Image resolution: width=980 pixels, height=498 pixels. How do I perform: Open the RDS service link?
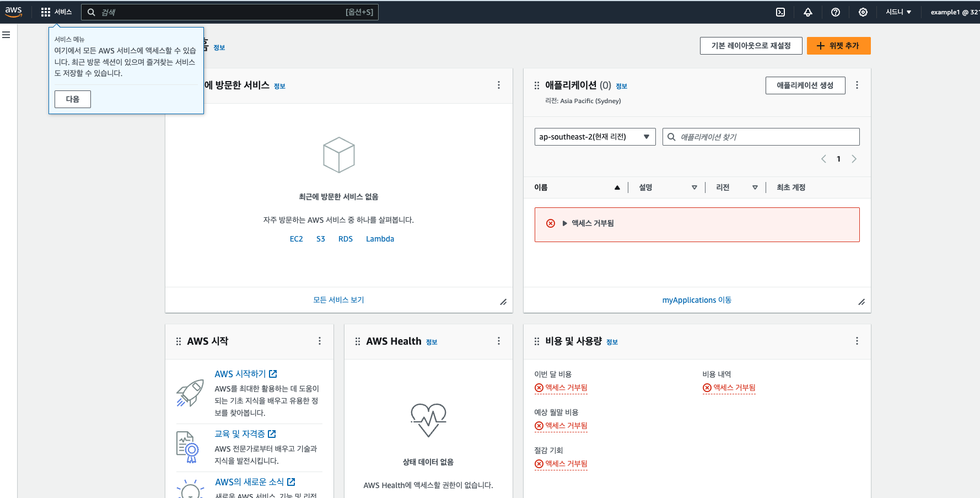click(346, 239)
